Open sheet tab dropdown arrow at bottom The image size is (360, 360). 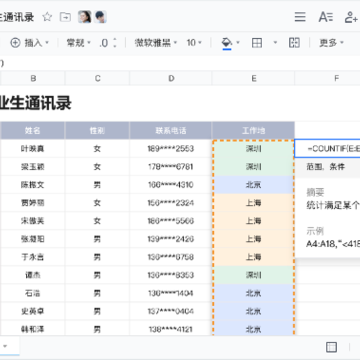coord(5,346)
